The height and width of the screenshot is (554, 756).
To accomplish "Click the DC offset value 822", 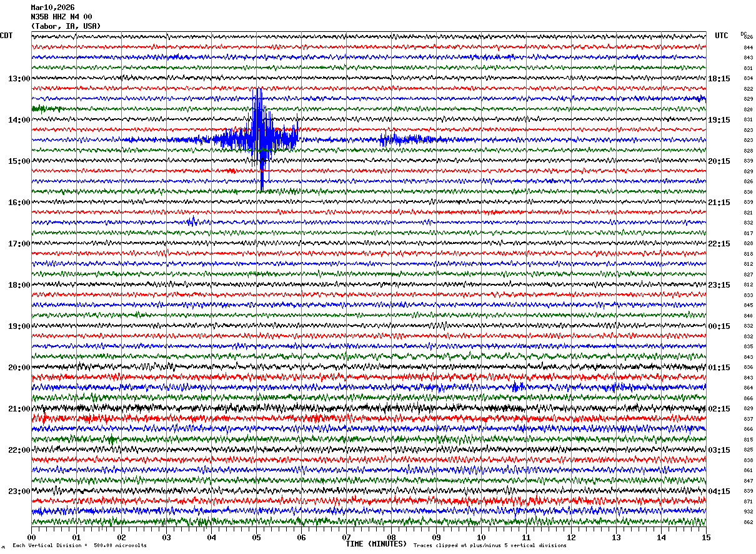I will pyautogui.click(x=748, y=89).
